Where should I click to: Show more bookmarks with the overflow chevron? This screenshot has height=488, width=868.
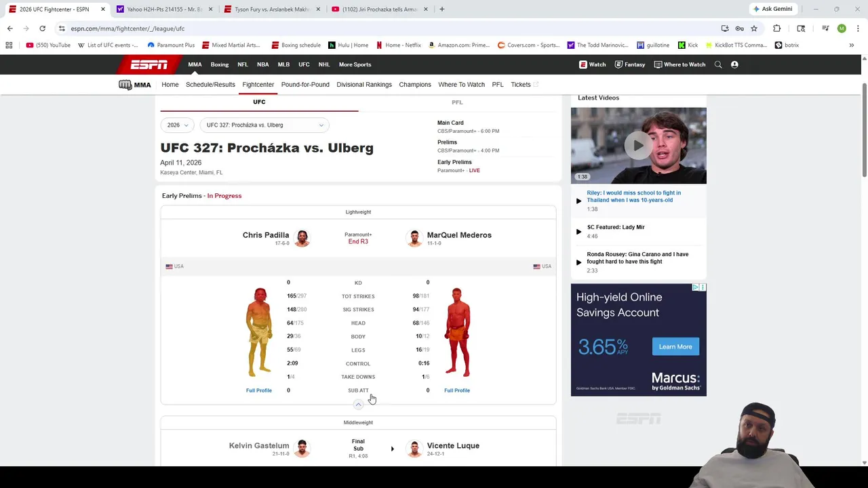point(851,45)
